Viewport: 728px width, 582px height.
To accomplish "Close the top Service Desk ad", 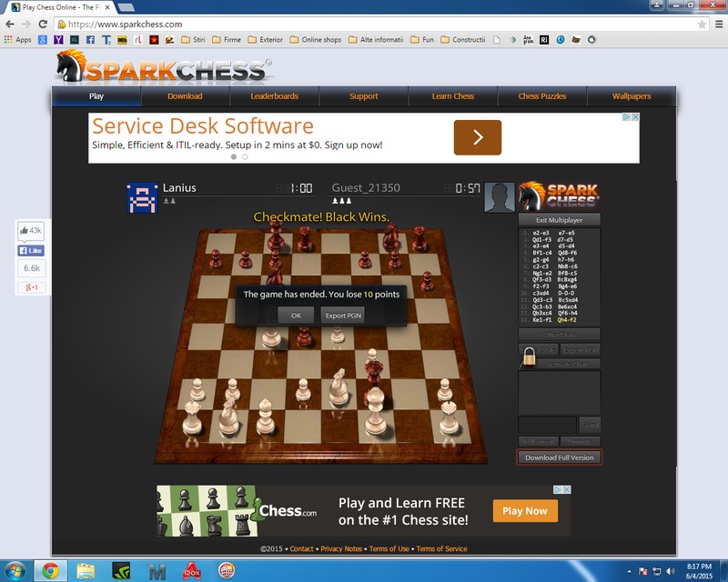I will coord(635,117).
